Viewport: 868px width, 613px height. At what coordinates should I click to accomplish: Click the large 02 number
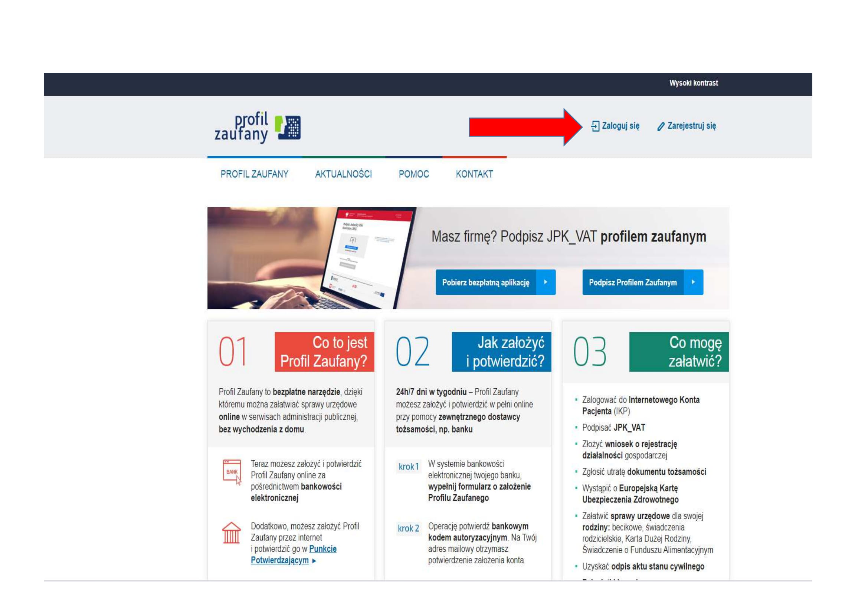coord(412,352)
